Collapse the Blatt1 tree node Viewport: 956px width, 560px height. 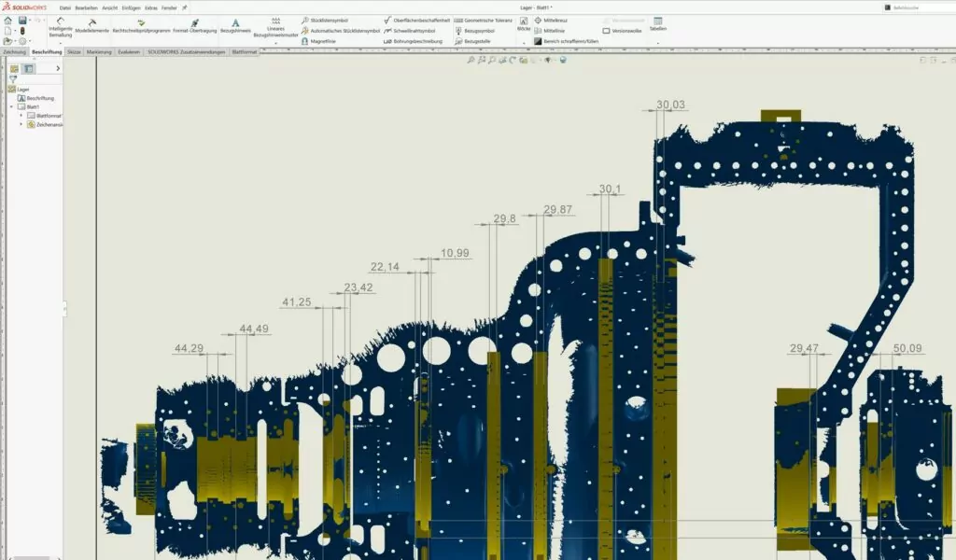click(11, 107)
